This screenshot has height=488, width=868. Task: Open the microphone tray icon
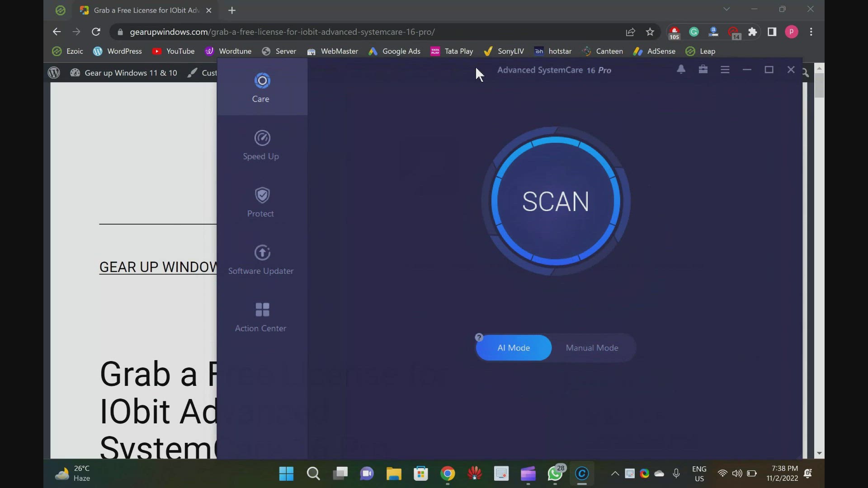(x=676, y=474)
